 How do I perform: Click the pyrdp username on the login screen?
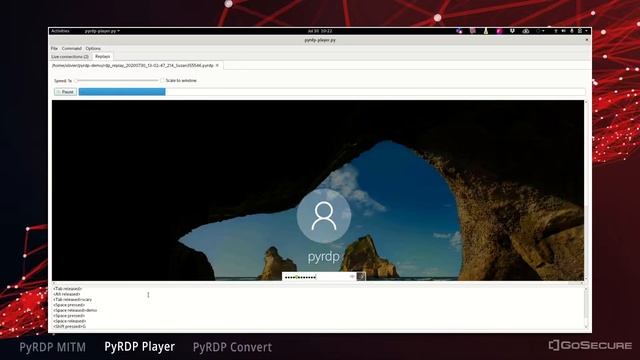(x=324, y=257)
